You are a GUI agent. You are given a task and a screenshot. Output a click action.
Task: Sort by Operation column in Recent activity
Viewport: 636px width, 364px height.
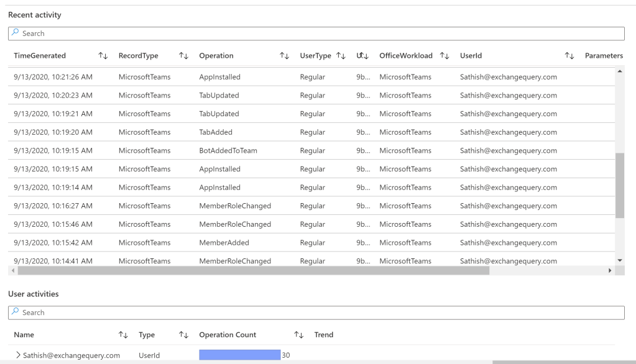click(284, 56)
